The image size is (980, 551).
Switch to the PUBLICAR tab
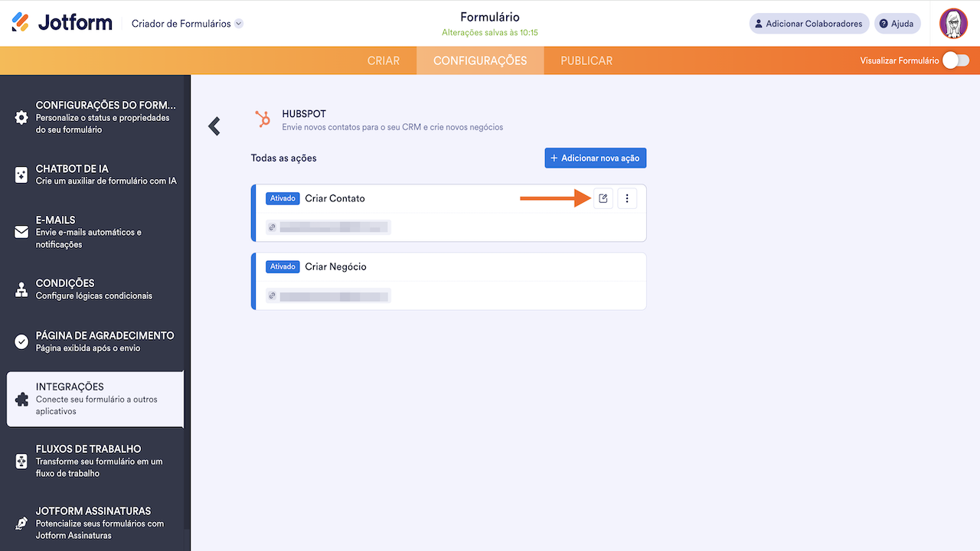coord(586,60)
